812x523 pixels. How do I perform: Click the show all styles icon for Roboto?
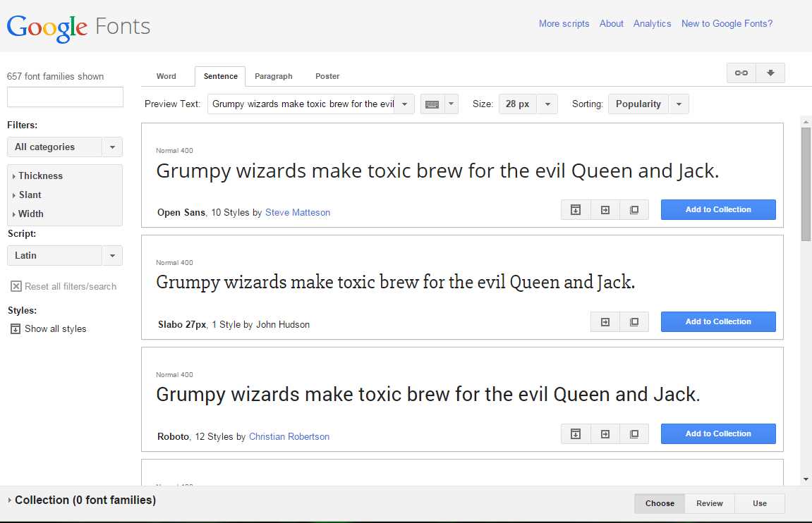575,433
